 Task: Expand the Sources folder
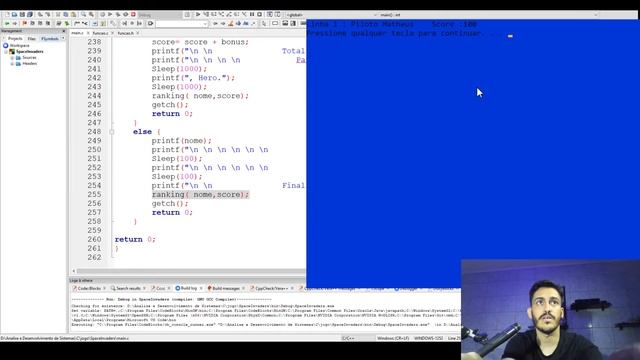pos(12,58)
